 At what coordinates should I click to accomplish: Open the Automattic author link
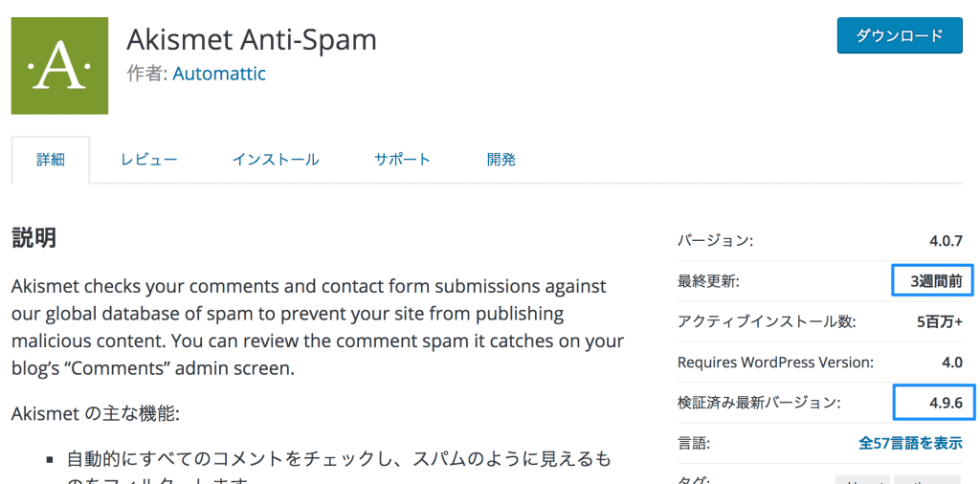[219, 74]
